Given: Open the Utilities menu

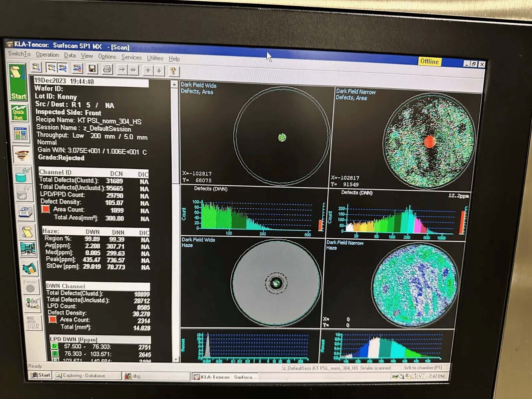Looking at the screenshot, I should pyautogui.click(x=155, y=58).
